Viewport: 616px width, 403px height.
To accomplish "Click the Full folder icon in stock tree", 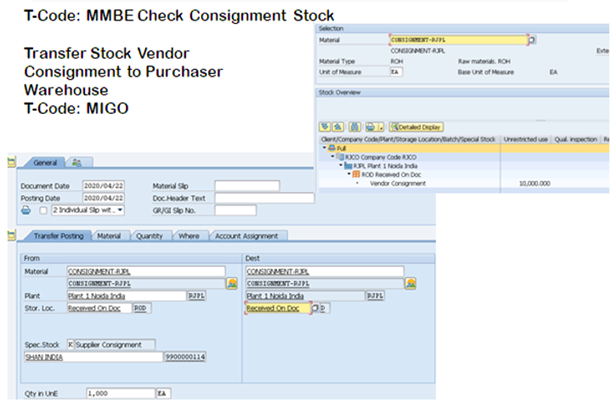I will pyautogui.click(x=332, y=148).
